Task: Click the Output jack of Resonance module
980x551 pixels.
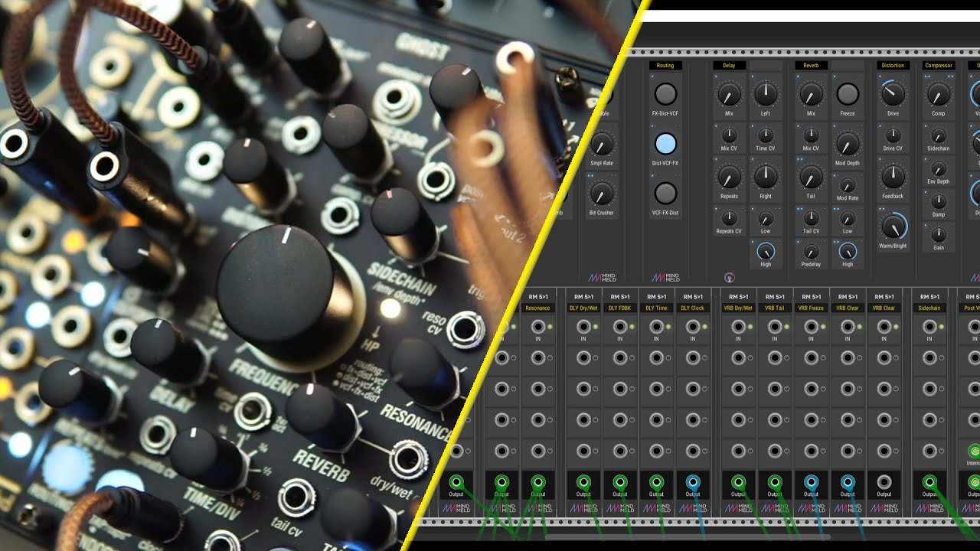Action: coord(538,482)
